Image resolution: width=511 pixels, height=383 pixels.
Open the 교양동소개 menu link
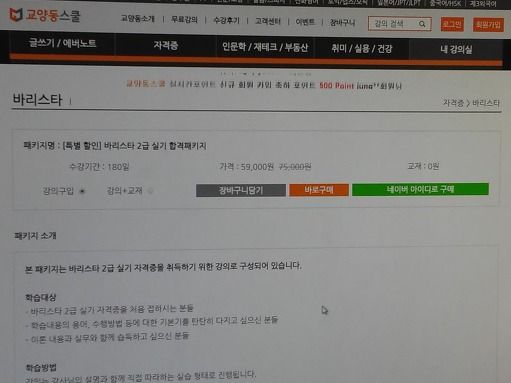(138, 19)
